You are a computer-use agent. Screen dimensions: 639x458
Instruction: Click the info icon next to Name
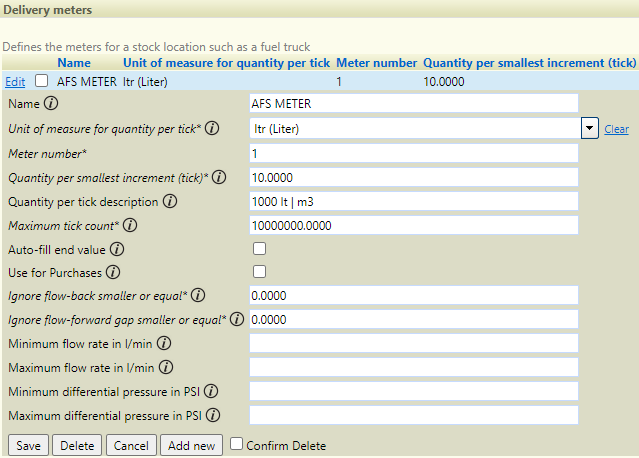[x=51, y=103]
